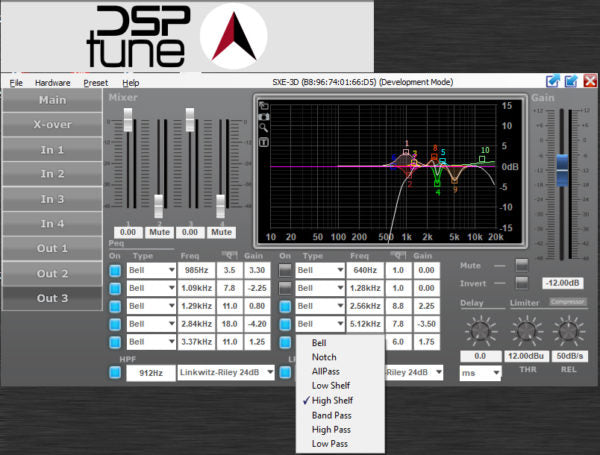The width and height of the screenshot is (600, 455).
Task: Open the In 1 channel page
Action: [x=52, y=150]
